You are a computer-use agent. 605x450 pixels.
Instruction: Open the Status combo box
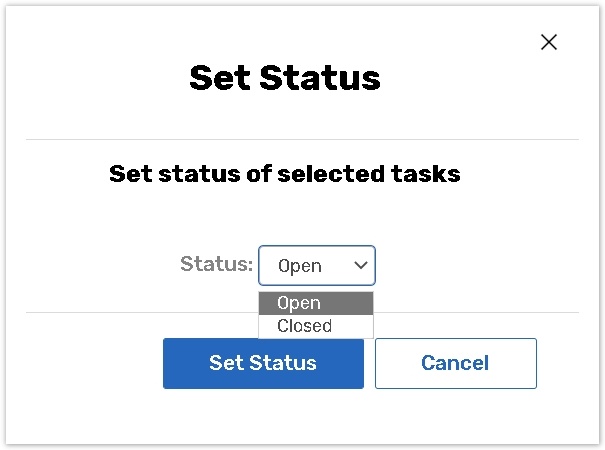point(316,266)
